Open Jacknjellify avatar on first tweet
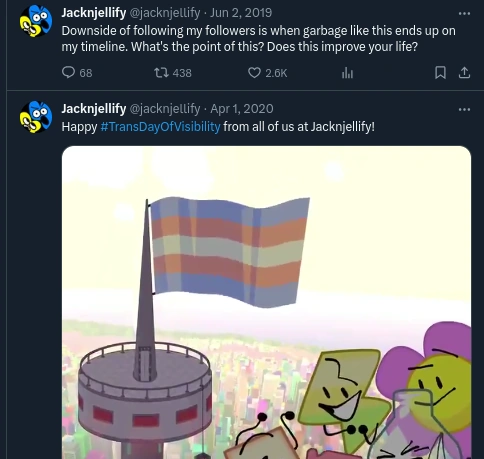 point(36,21)
